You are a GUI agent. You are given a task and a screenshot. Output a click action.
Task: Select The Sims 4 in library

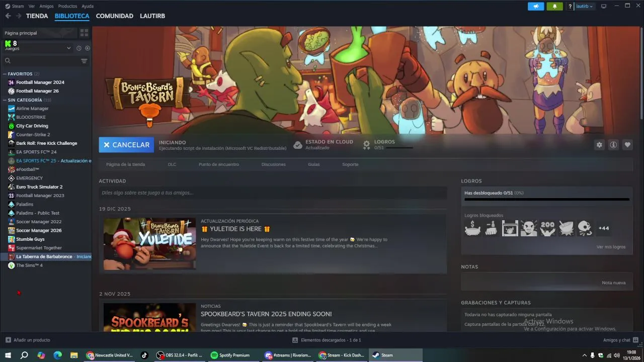point(29,265)
